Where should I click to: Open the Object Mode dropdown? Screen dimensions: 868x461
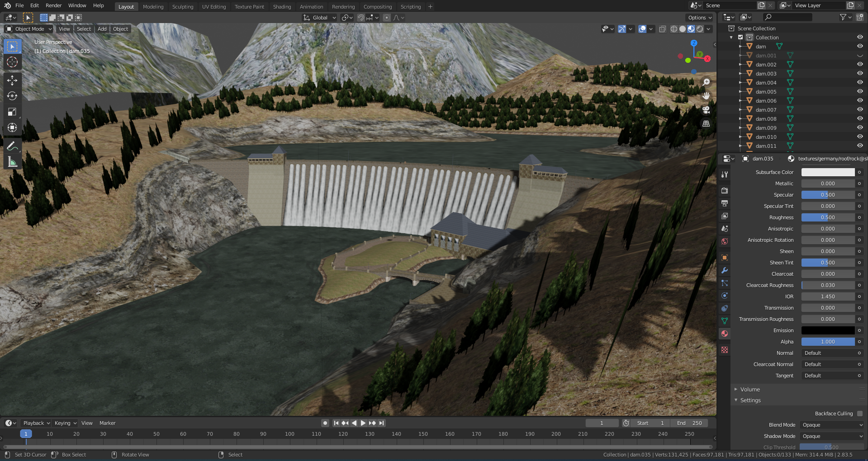point(29,29)
